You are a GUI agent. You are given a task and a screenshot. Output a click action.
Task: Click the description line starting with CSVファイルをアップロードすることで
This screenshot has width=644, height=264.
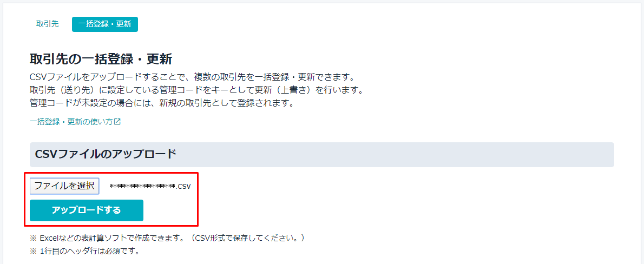(192, 77)
